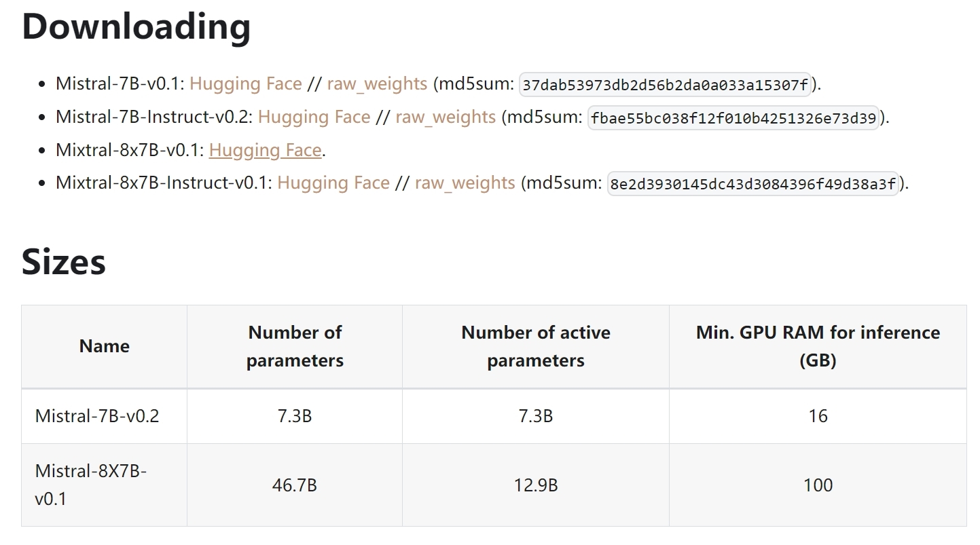Image resolution: width=980 pixels, height=545 pixels.
Task: Select the Number of active parameters header
Action: click(535, 346)
